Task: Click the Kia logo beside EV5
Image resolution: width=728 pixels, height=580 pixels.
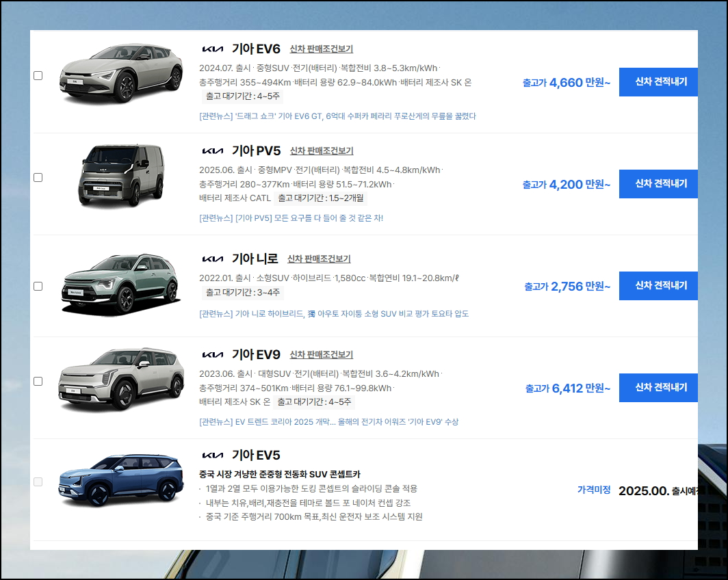Action: pyautogui.click(x=213, y=456)
